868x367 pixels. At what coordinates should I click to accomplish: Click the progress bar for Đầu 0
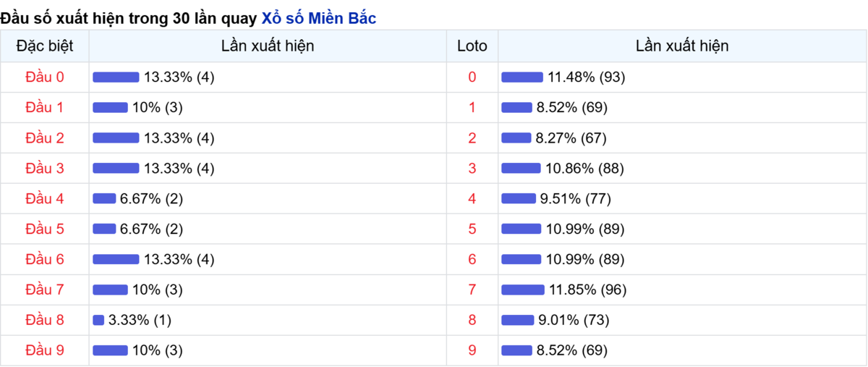[116, 77]
